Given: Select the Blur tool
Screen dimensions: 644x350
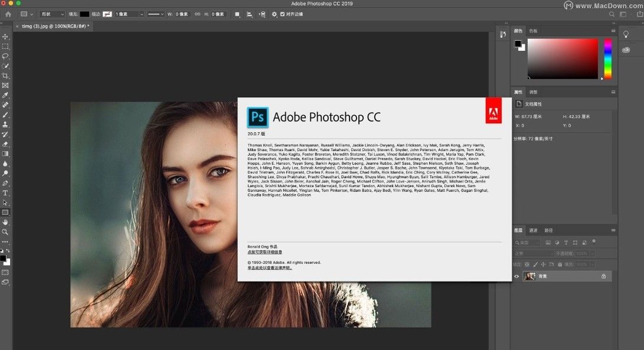Looking at the screenshot, I should 5,163.
